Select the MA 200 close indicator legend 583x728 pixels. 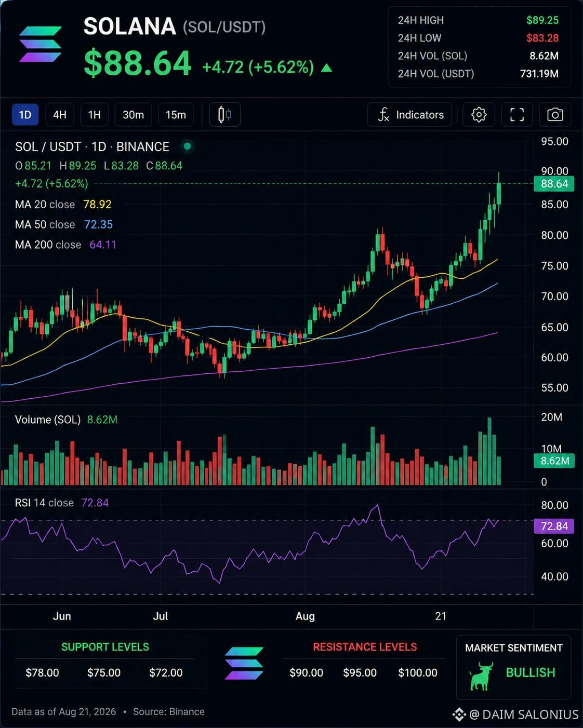65,245
